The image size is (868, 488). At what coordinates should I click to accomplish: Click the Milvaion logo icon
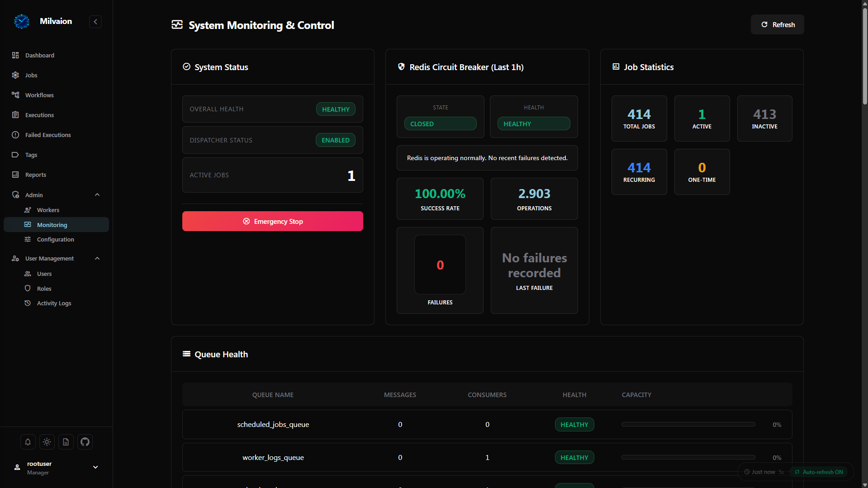[x=22, y=21]
